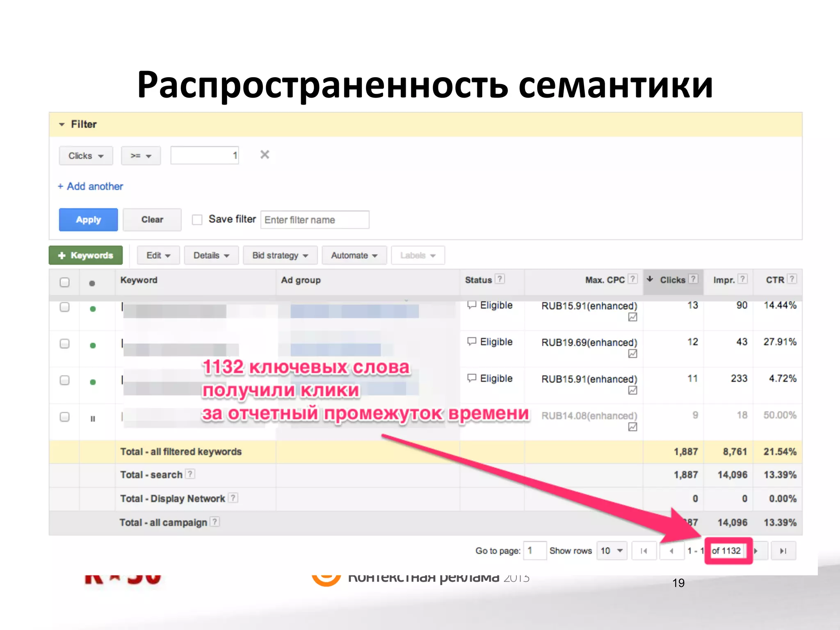Click the filter value input field
The height and width of the screenshot is (630, 840).
click(x=205, y=155)
